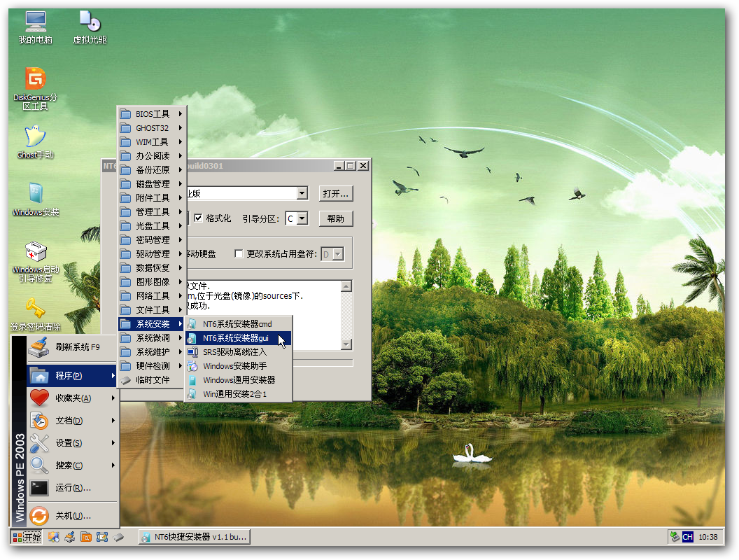Expand the BIOS工具 submenu
Image resolution: width=739 pixels, height=560 pixels.
151,113
